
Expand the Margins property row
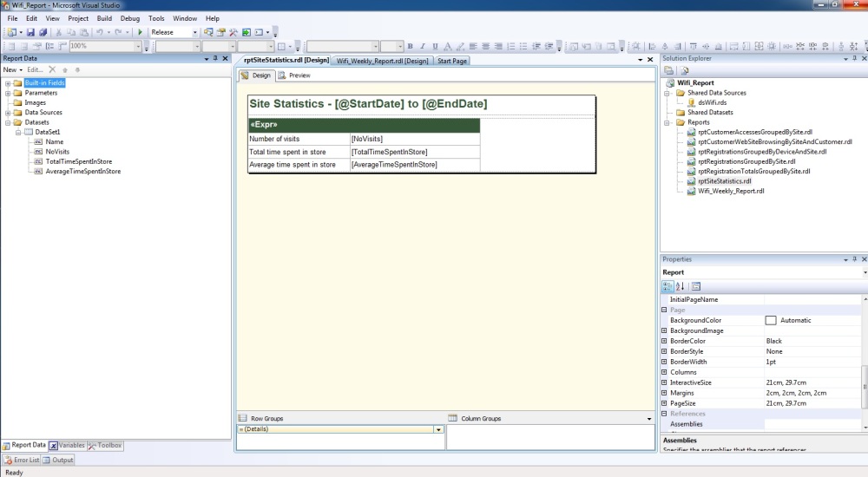(664, 393)
